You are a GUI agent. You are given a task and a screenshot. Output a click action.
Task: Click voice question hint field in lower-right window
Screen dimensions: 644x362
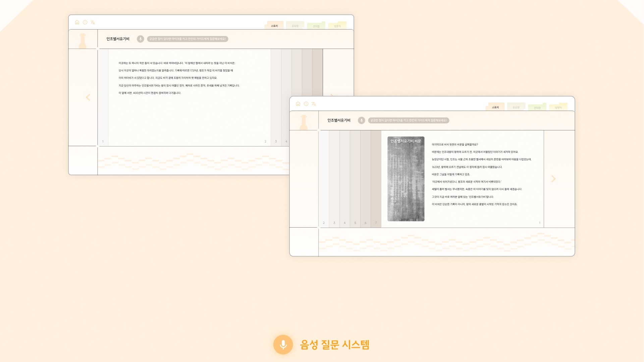pos(408,120)
